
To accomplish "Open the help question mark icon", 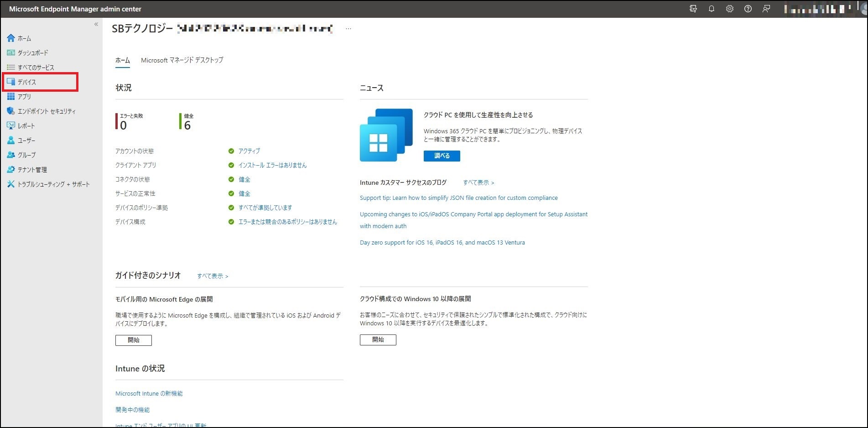I will pos(748,9).
